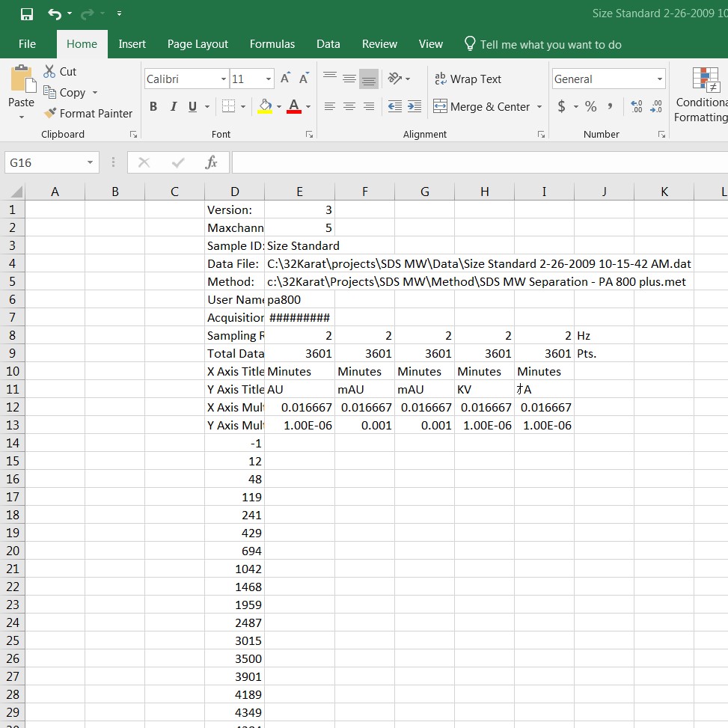
Task: Open the font size dropdown
Action: 269,79
